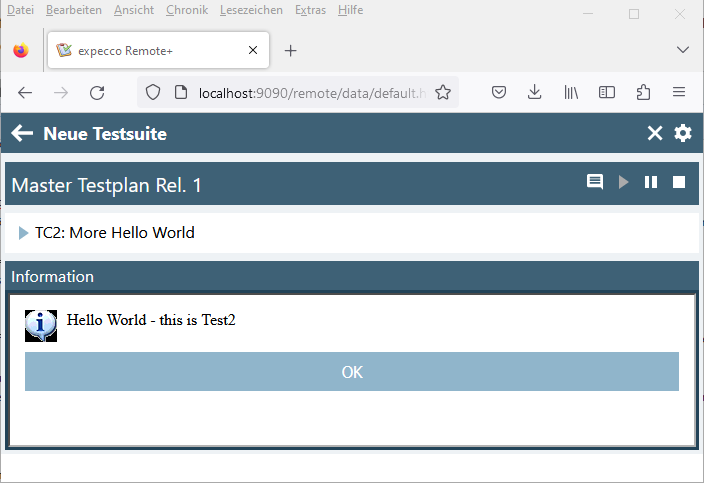Reload the page in Firefox

click(x=97, y=92)
